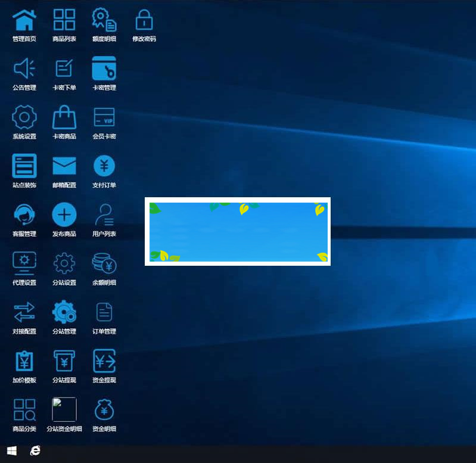Screen dimensions: 476x463
Task: Open the 用户列表 user list icon
Action: click(104, 215)
